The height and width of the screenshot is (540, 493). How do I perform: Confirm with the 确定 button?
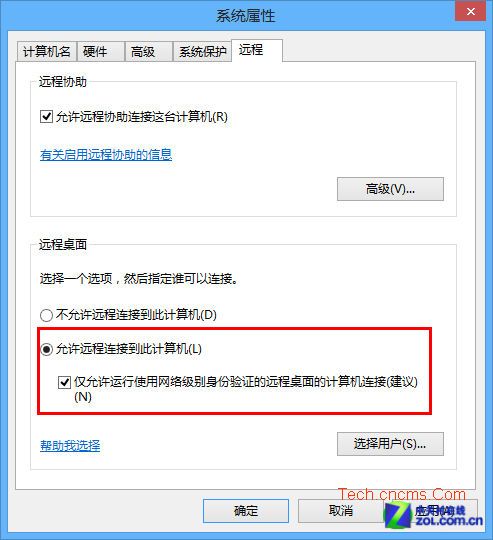click(246, 511)
